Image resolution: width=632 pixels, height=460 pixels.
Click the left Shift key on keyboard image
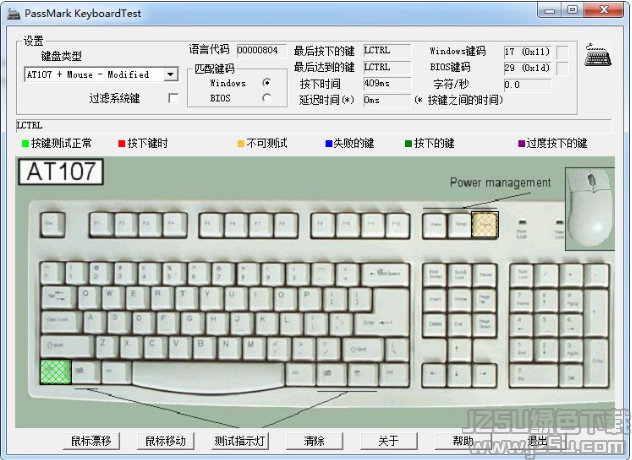67,347
